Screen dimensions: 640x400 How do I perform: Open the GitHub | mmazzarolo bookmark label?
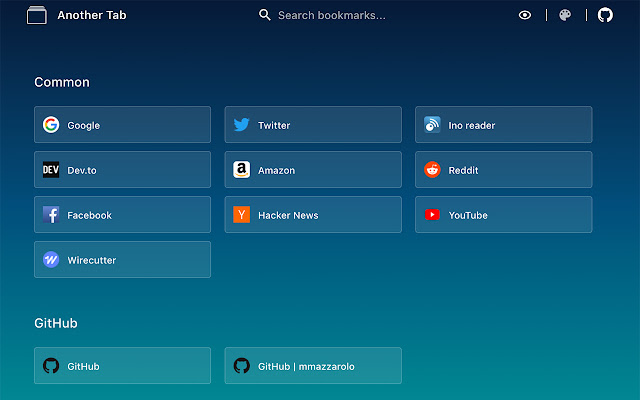pos(306,366)
